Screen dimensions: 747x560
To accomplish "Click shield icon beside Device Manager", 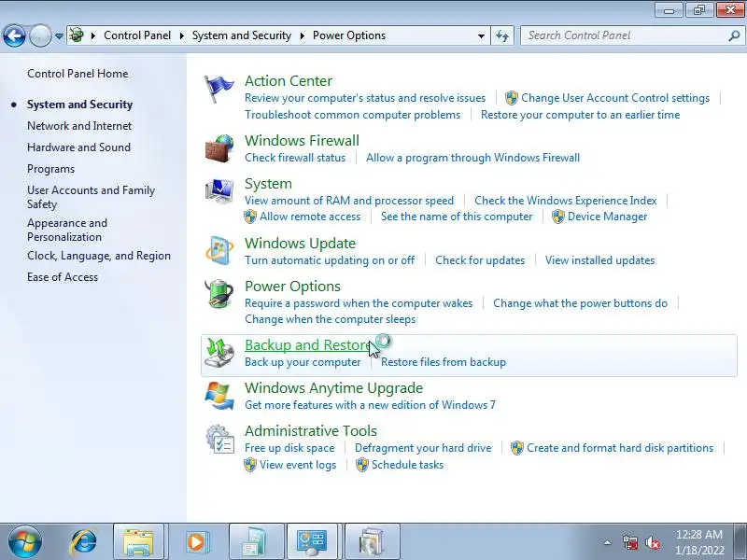I will [557, 217].
